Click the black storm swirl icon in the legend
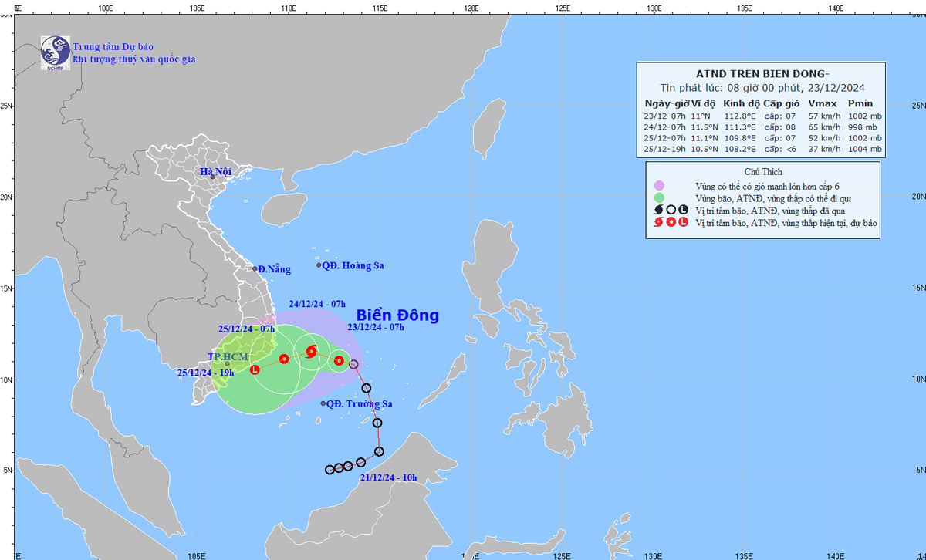 pyautogui.click(x=658, y=210)
